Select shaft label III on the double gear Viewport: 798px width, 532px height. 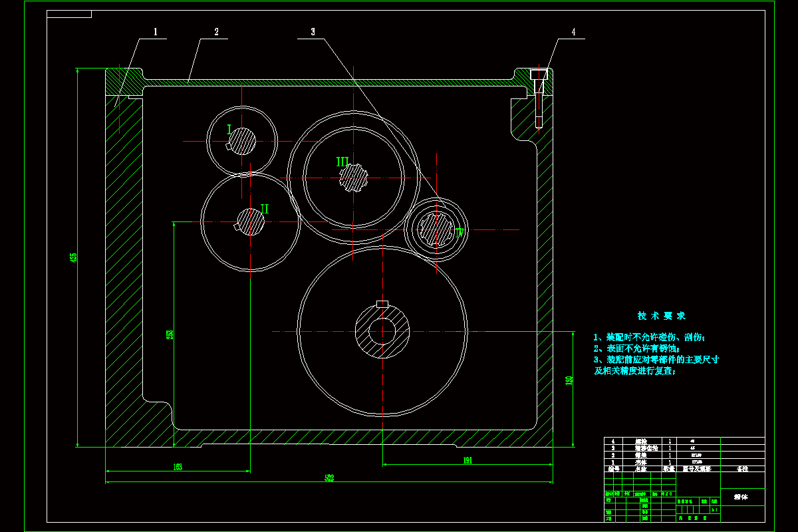[x=342, y=162]
